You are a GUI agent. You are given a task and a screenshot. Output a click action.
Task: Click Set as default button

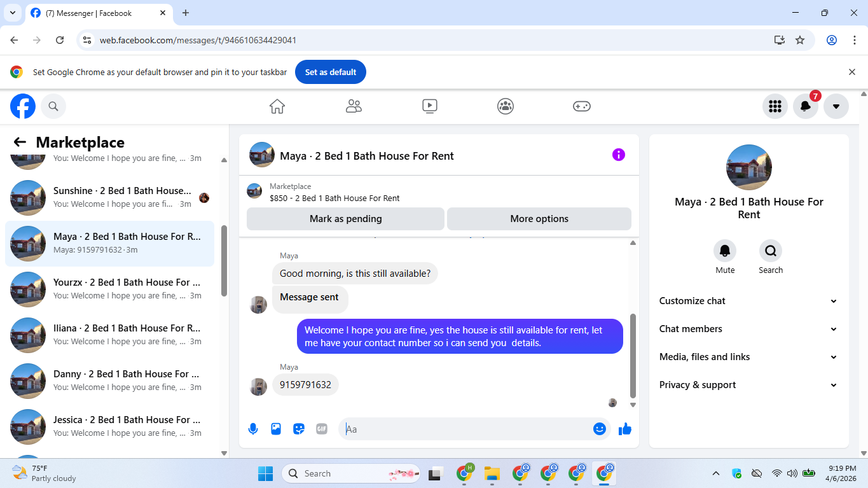(331, 73)
